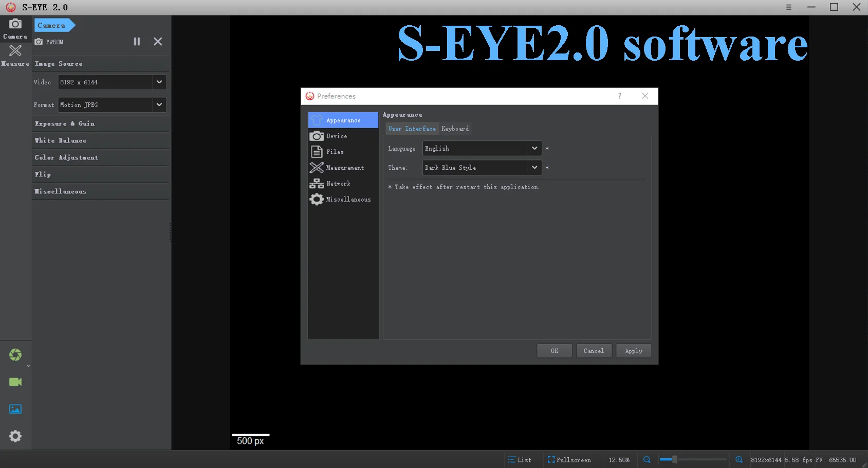Expand the Color Adjustment section
Viewport: 868px width, 468px height.
(x=101, y=157)
